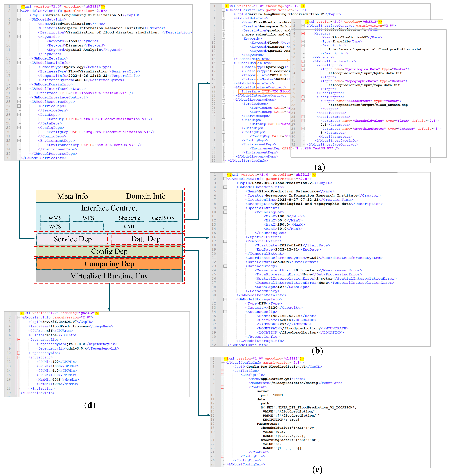This screenshot has height=476, width=451.
Task: Click the green Config Dep bar
Action: tap(109, 251)
